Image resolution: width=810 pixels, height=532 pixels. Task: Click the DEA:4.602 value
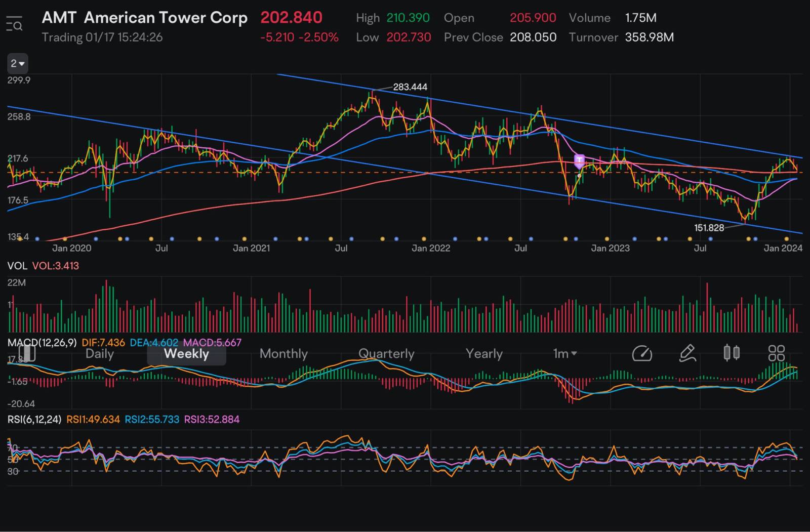click(154, 343)
